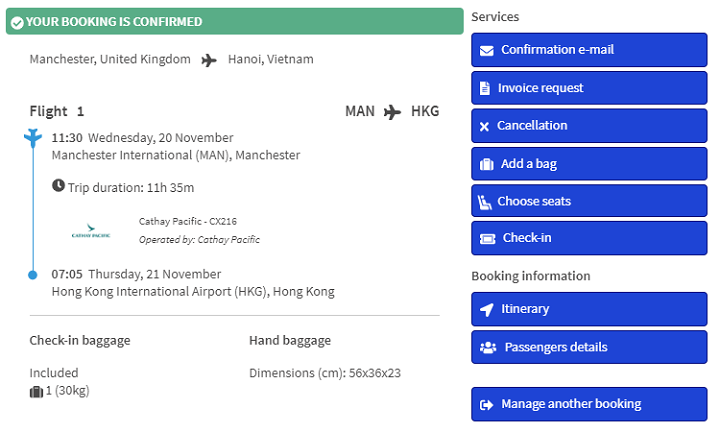Image resolution: width=720 pixels, height=432 pixels.
Task: Open the Confirmation e-mail service
Action: (589, 50)
